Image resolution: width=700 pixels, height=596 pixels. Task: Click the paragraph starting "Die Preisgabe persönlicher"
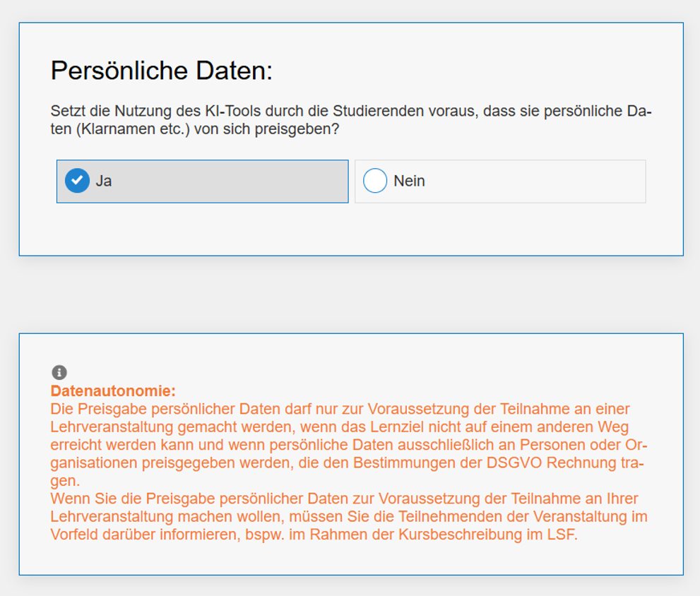click(349, 445)
